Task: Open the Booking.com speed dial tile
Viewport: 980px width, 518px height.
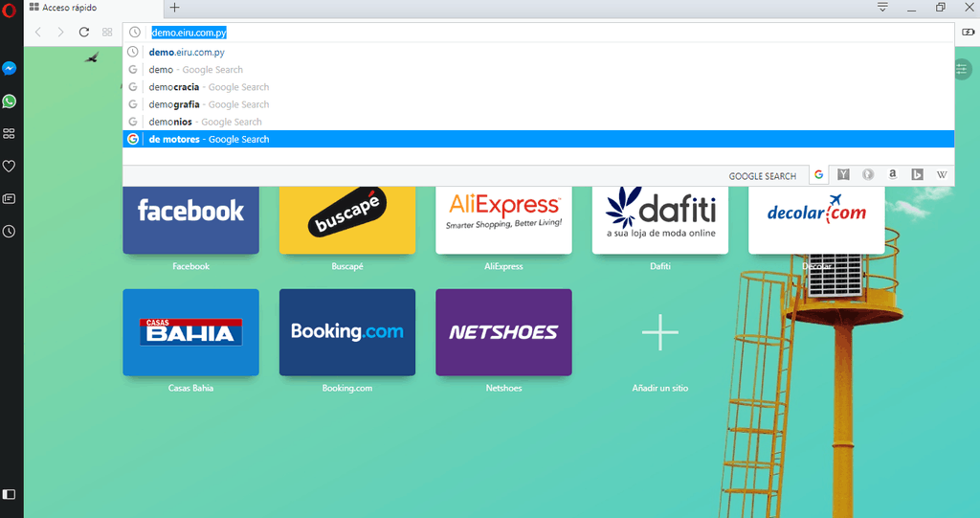Action: 346,332
